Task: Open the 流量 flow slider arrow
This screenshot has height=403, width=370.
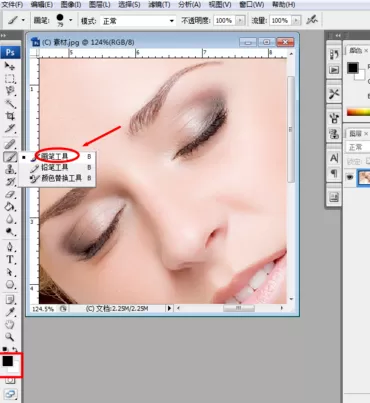Action: pos(296,21)
